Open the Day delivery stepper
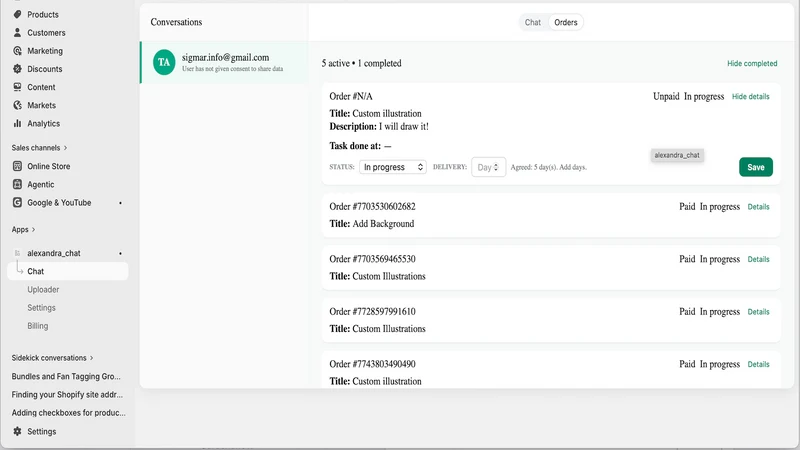The width and height of the screenshot is (800, 450). pyautogui.click(x=488, y=167)
